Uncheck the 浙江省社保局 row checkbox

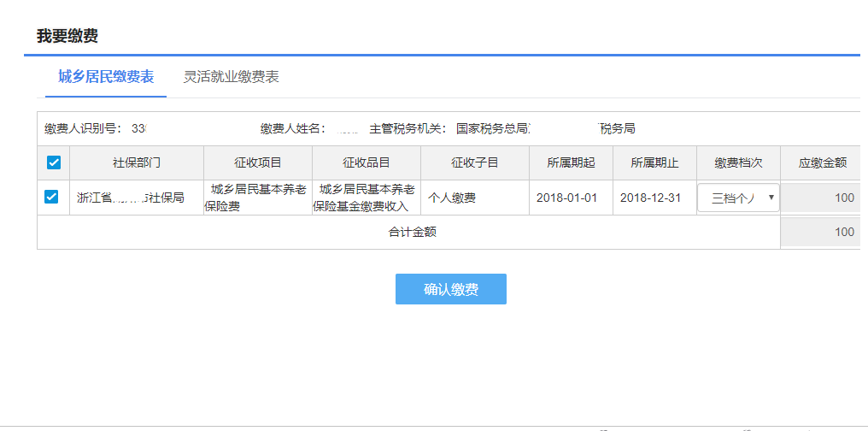tap(51, 198)
